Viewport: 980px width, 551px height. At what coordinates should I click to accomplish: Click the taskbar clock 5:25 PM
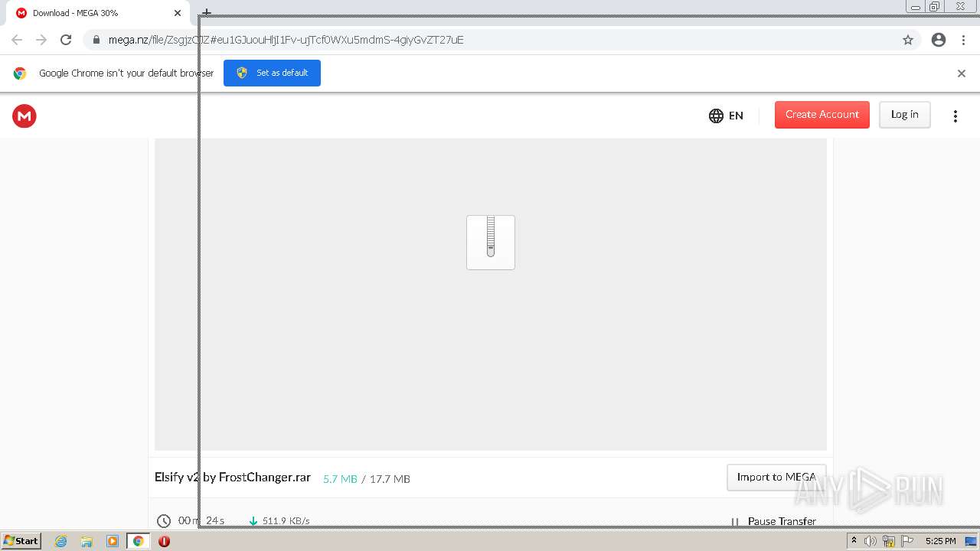pyautogui.click(x=941, y=541)
